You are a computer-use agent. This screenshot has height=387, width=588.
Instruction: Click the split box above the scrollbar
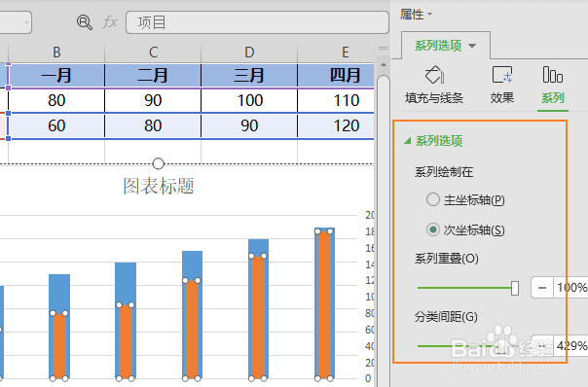click(x=384, y=49)
